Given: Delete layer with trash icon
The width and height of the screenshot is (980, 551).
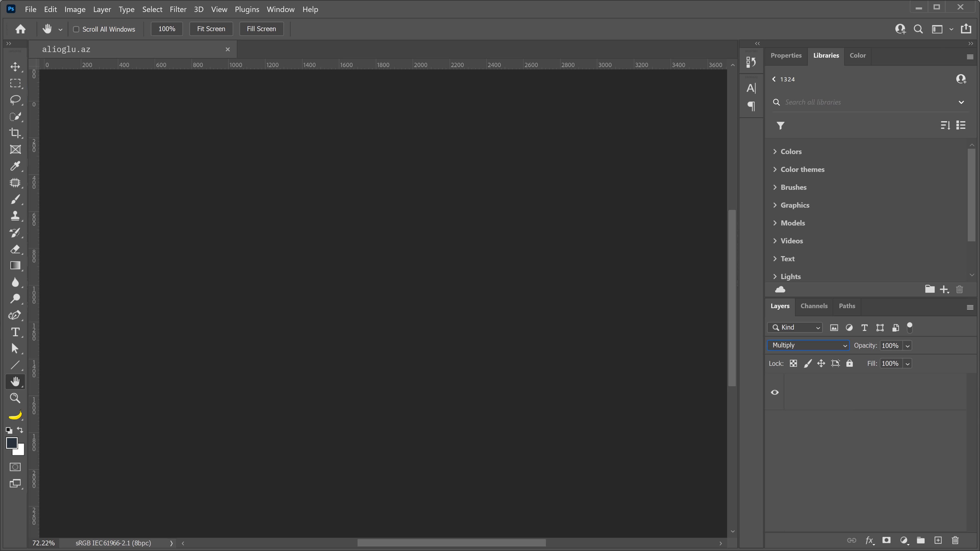Looking at the screenshot, I should pyautogui.click(x=955, y=540).
